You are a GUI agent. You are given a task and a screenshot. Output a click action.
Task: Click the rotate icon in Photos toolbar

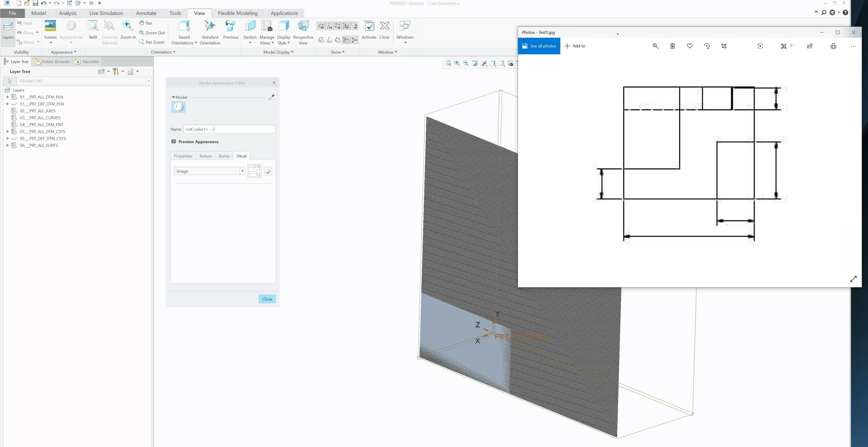point(707,46)
